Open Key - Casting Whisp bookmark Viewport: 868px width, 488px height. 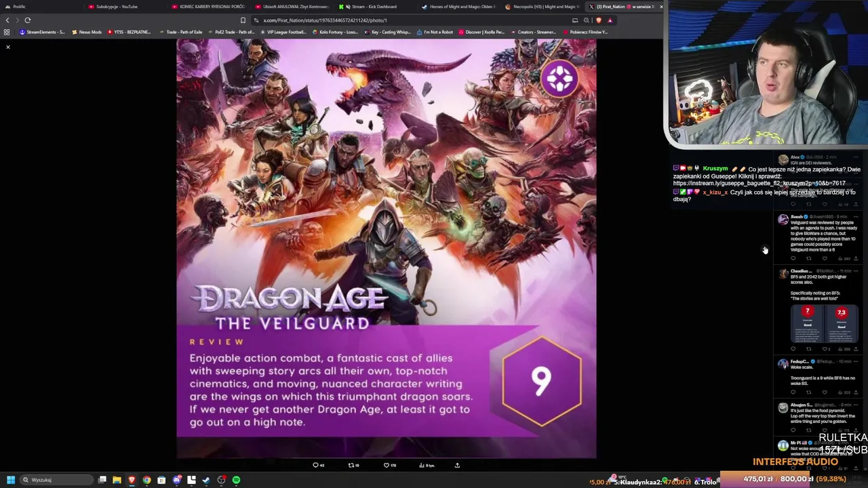click(387, 32)
